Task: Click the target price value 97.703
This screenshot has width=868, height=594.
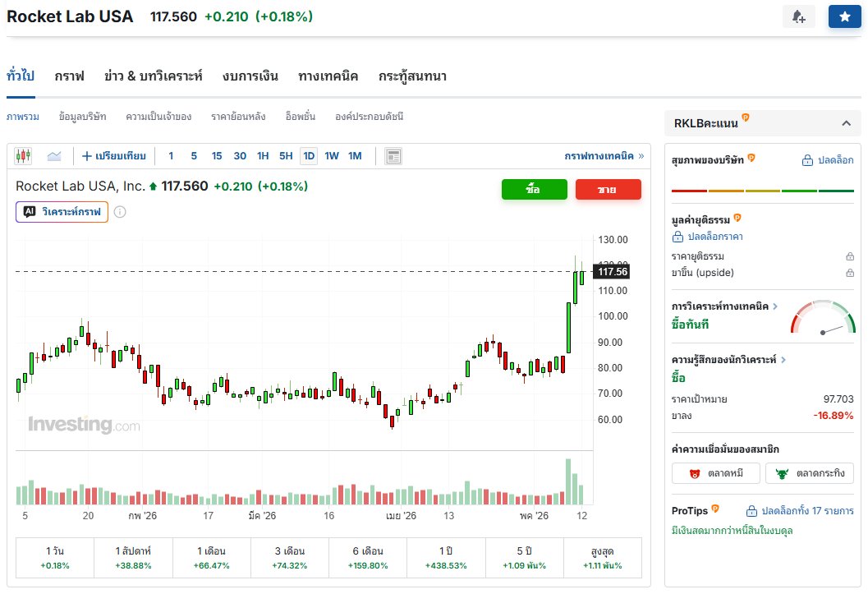Action: tap(838, 399)
